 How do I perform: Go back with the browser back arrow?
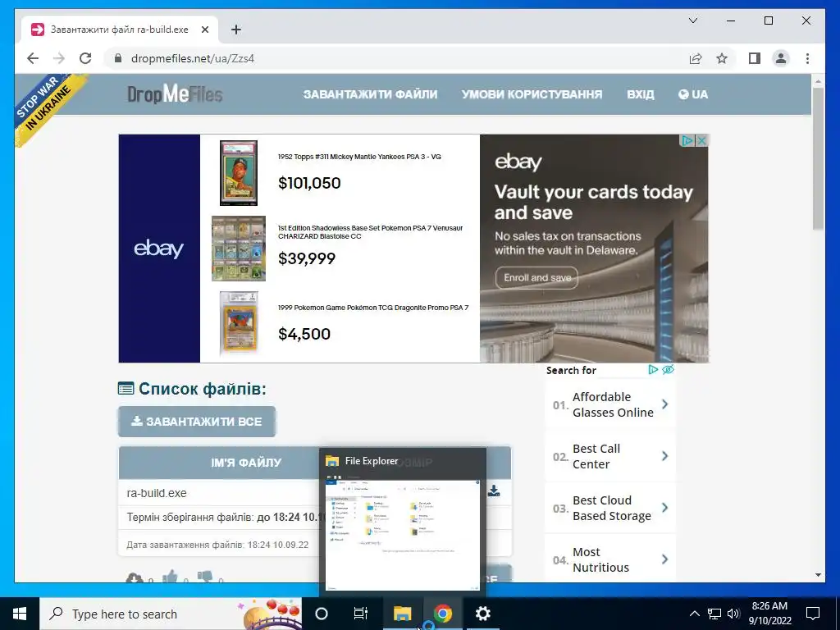pos(33,58)
